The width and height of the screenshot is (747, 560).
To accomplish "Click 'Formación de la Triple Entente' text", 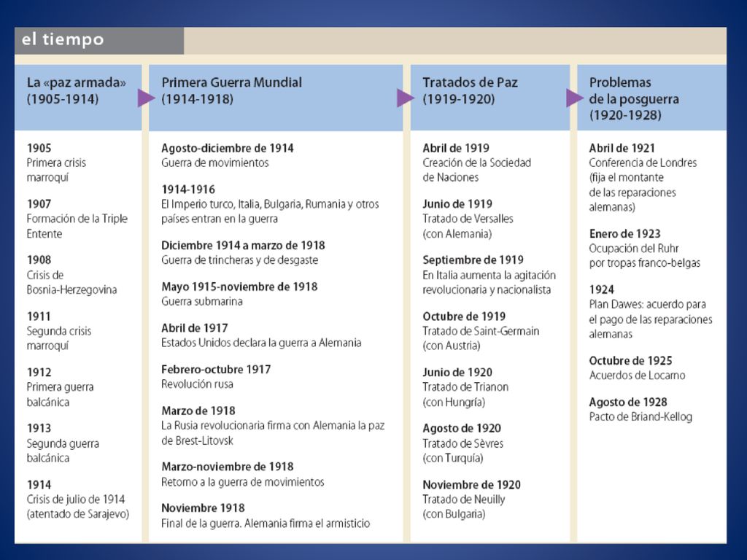I will pyautogui.click(x=77, y=226).
